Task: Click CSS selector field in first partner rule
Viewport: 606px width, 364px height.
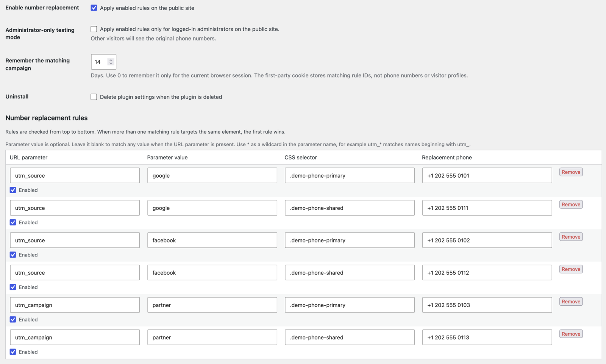Action: tap(350, 305)
